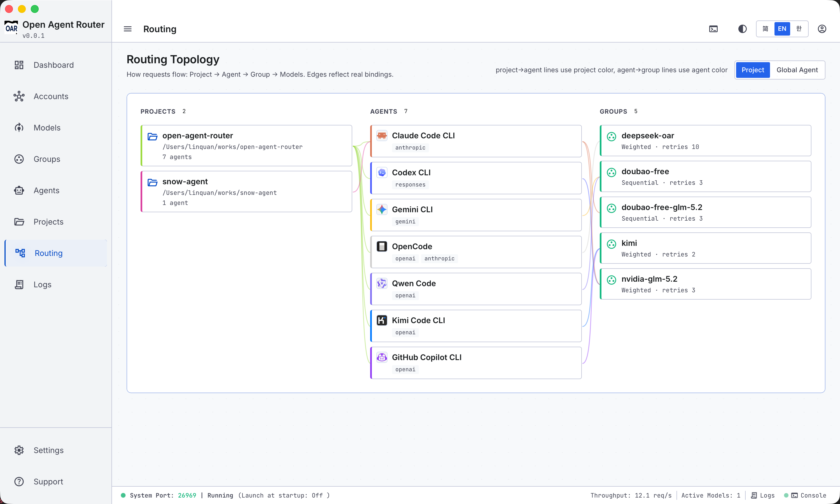Click the doubao-free group icon
Viewport: 840px width, 504px height.
612,172
